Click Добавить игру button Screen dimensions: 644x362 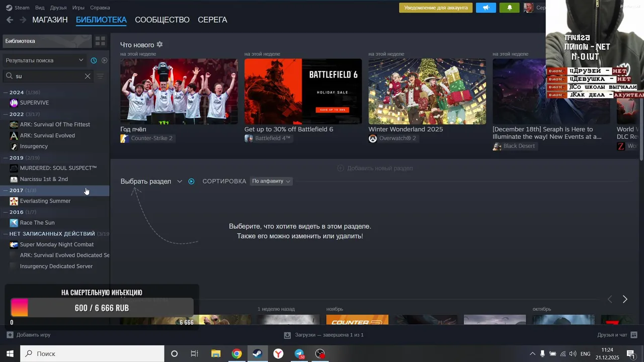28,335
